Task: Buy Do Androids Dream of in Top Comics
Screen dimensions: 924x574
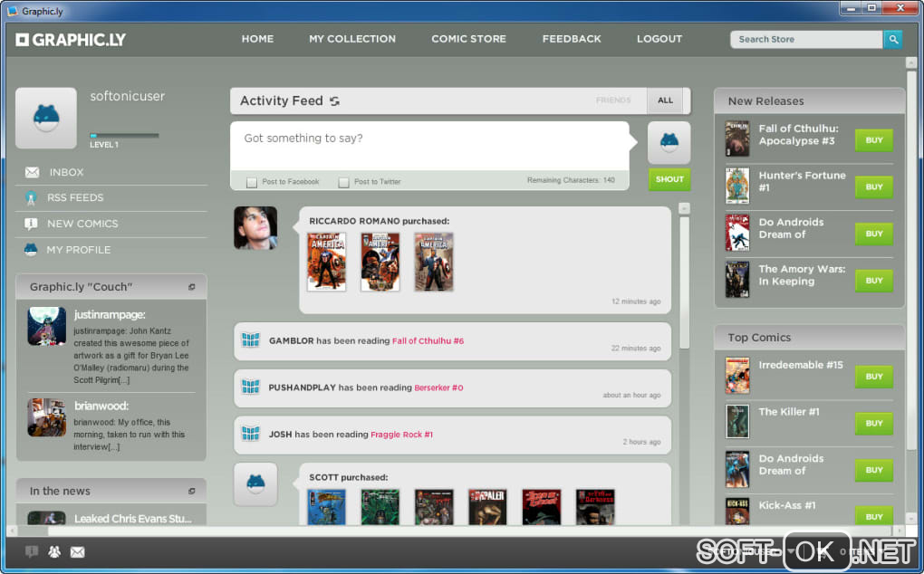Action: click(x=874, y=471)
